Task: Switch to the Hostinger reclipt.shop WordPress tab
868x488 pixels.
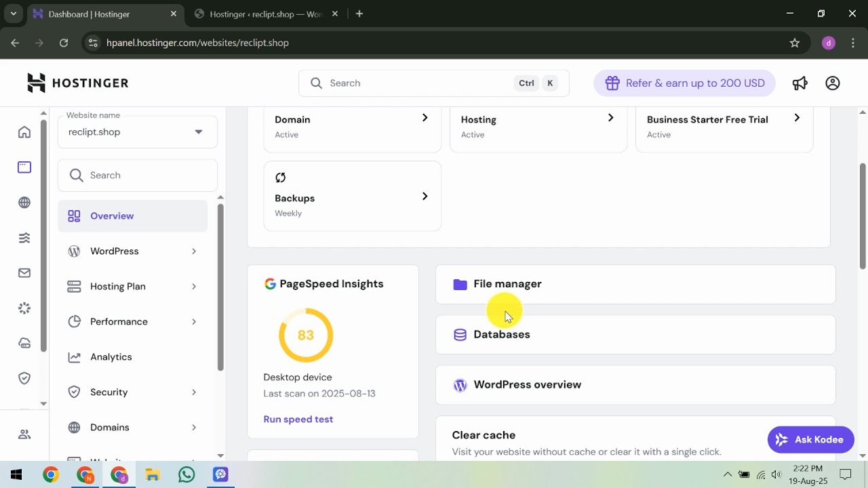Action: (x=266, y=14)
